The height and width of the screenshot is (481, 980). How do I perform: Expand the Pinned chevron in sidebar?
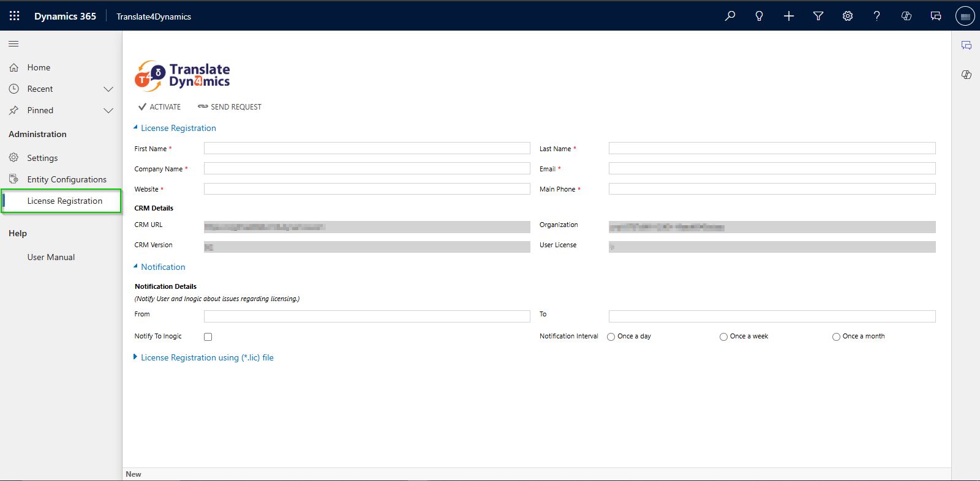[x=108, y=111]
